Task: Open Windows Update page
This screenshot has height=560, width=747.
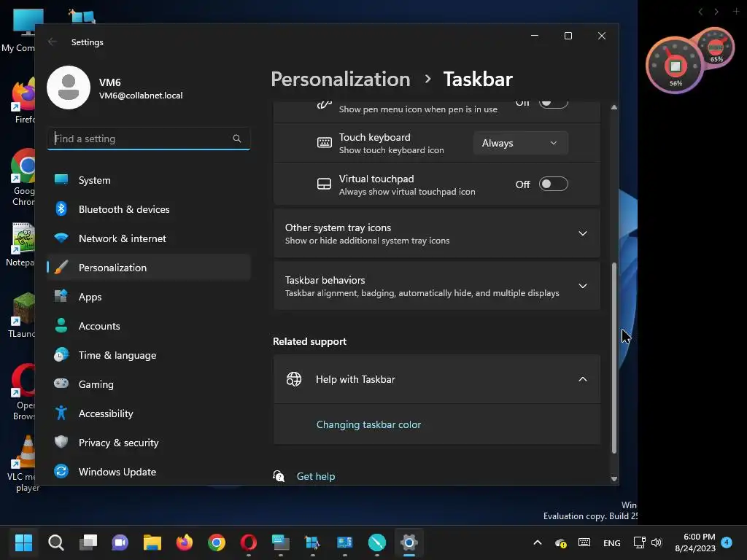Action: pyautogui.click(x=149, y=472)
